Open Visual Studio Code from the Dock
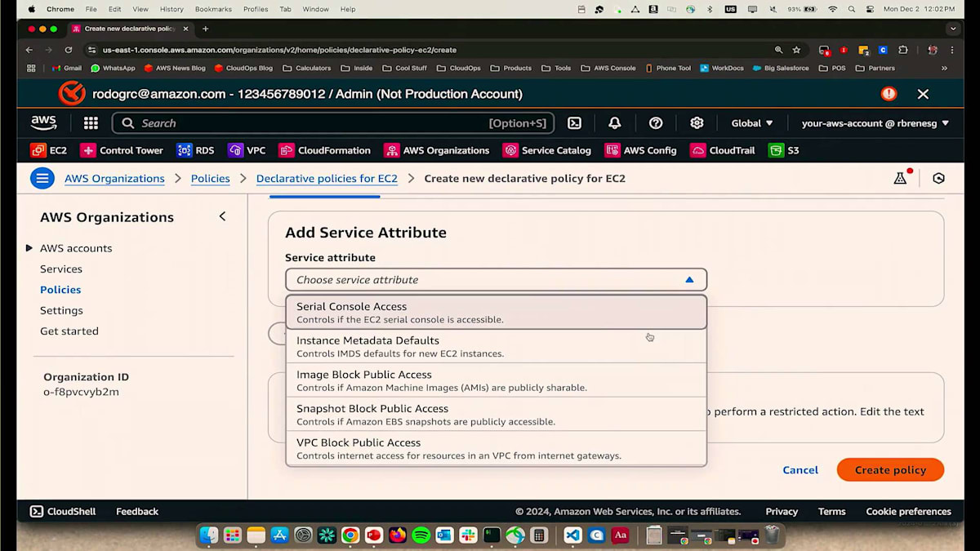This screenshot has width=980, height=551. [572, 535]
